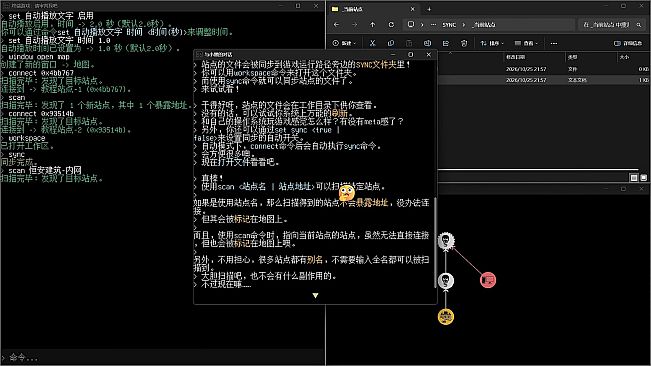This screenshot has height=366, width=651.
Task: Click the rename icon in Explorer toolbar
Action: click(427, 43)
